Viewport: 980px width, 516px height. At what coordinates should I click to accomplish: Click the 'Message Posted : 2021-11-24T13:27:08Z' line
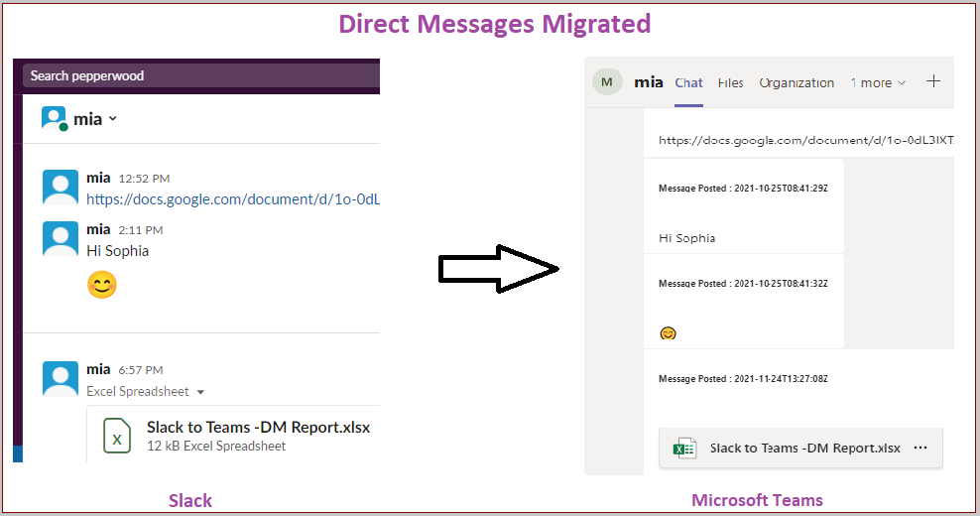743,378
